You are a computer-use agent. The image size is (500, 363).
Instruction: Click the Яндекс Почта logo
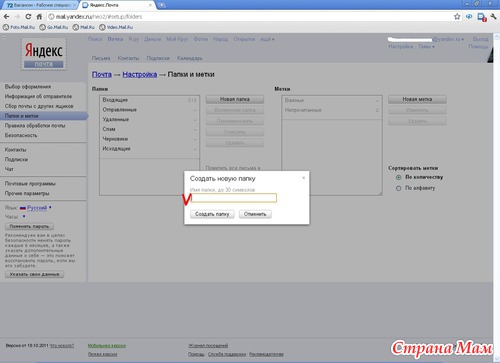[x=44, y=54]
